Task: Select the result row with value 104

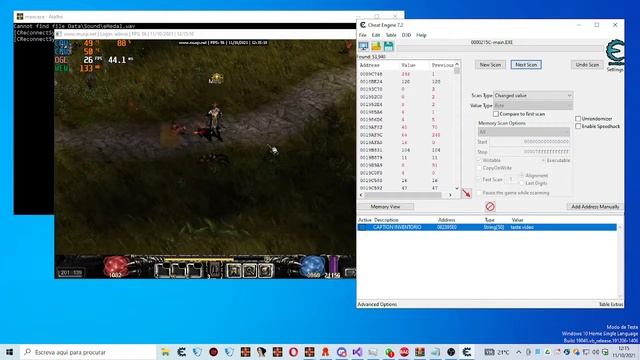Action: point(406,150)
